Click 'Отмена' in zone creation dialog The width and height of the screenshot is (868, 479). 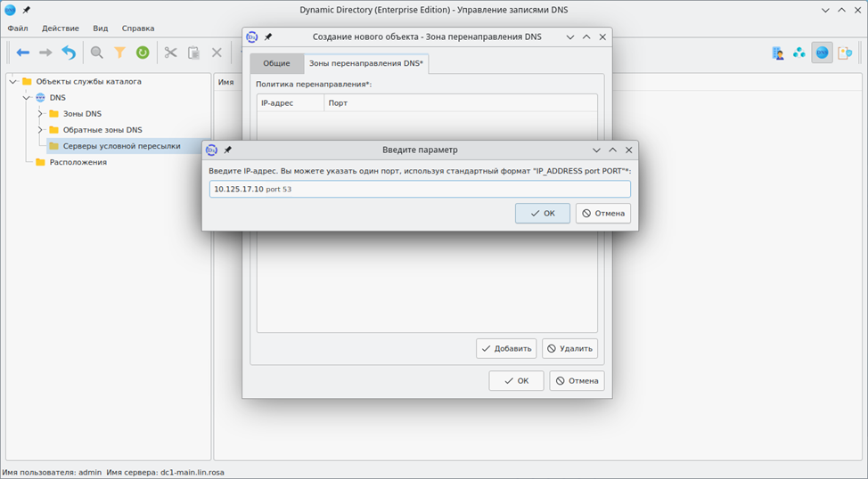tap(577, 380)
